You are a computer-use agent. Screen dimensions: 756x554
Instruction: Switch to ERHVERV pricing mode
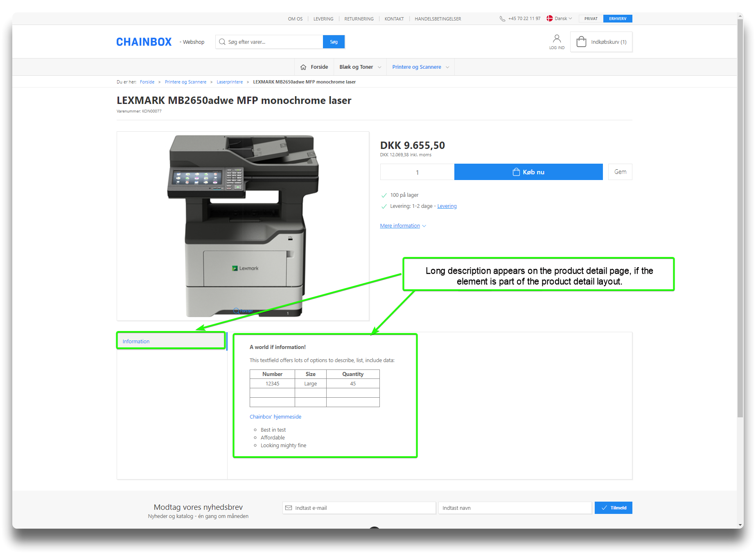pyautogui.click(x=617, y=19)
